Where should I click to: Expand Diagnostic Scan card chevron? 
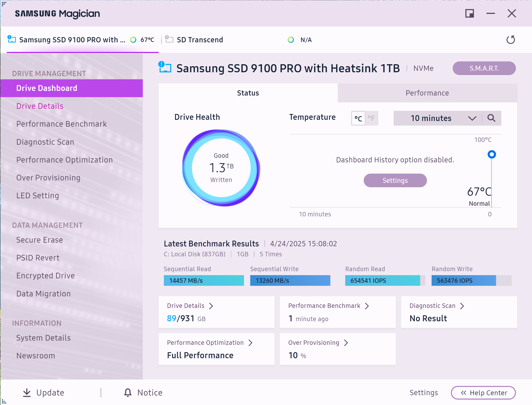(x=462, y=306)
